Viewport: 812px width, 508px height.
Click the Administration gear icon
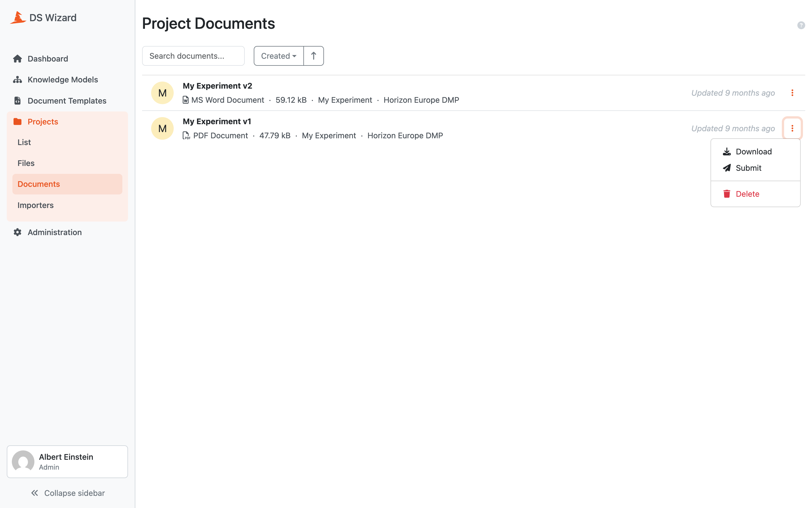coord(17,232)
